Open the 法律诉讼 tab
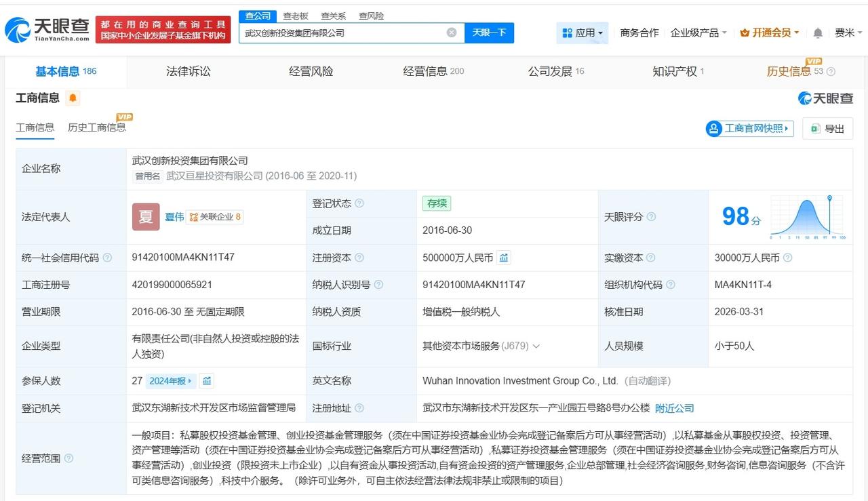This screenshot has width=868, height=501. click(189, 71)
